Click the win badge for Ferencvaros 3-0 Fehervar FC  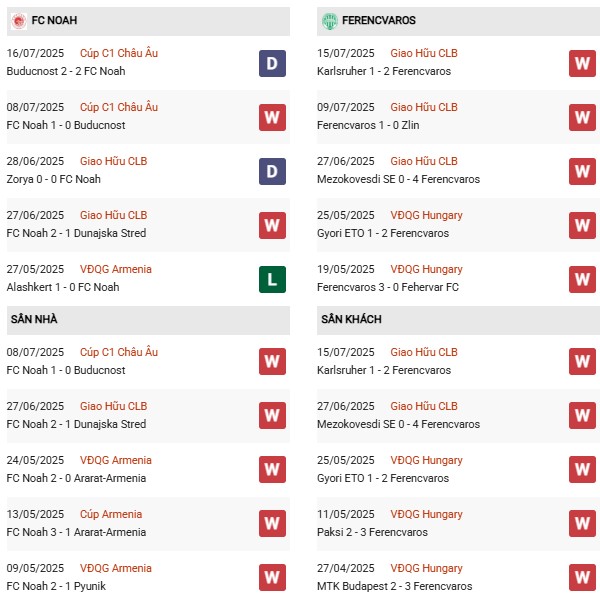click(582, 279)
